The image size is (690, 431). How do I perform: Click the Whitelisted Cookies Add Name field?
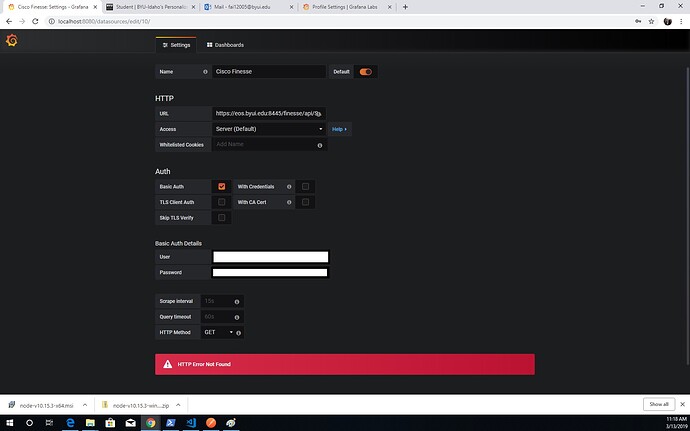point(269,144)
